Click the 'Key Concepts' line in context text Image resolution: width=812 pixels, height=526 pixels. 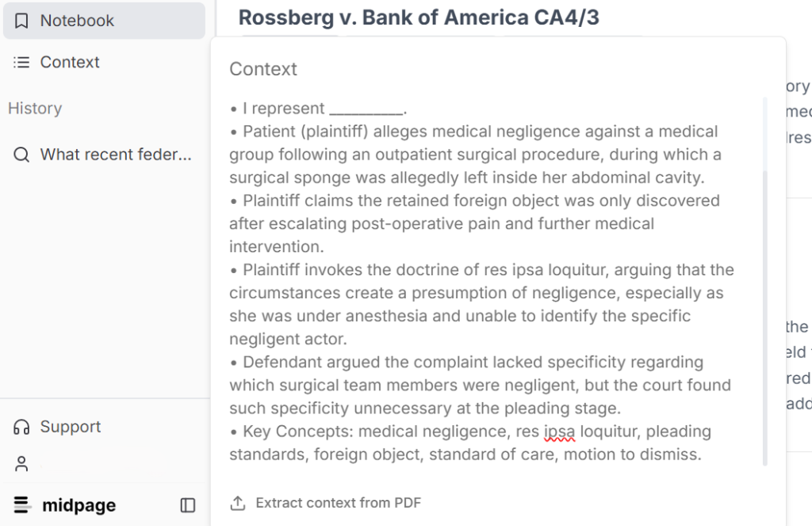tap(476, 432)
